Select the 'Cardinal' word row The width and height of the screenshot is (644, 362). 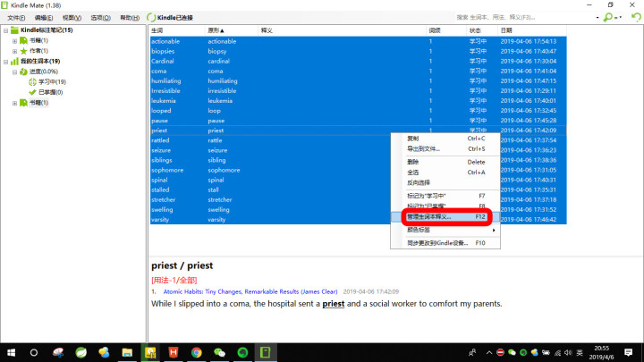(x=358, y=61)
